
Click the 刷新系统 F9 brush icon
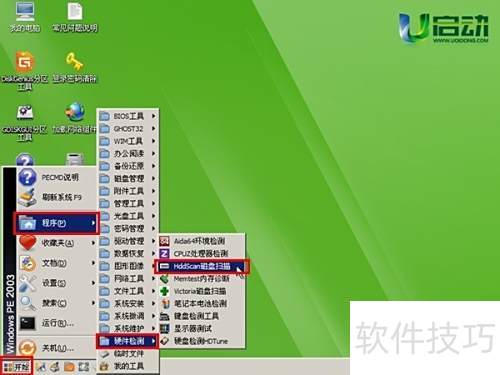tap(27, 197)
